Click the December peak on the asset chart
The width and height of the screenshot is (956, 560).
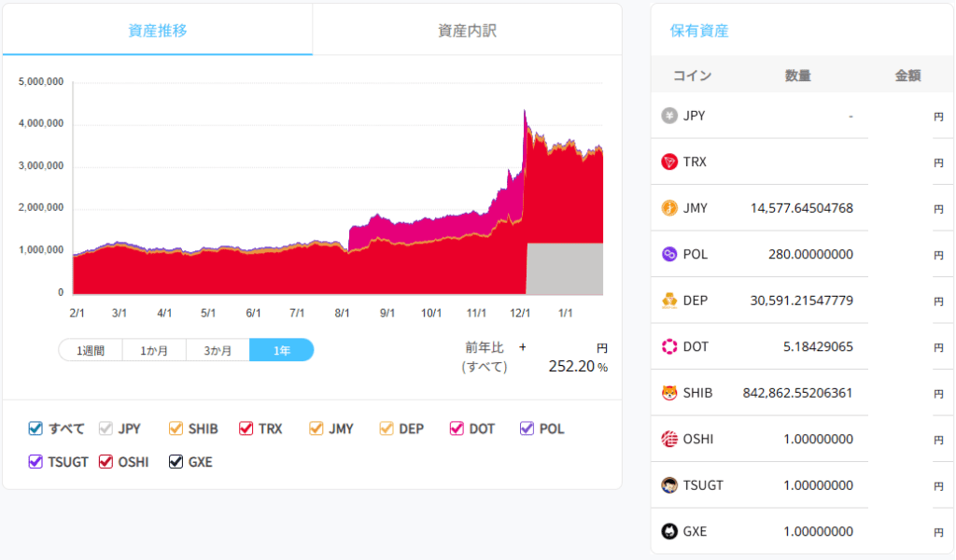point(526,112)
